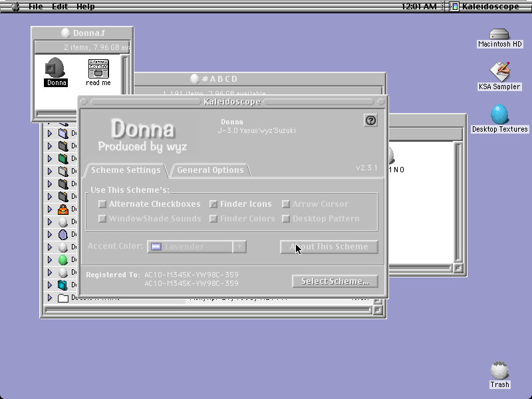The height and width of the screenshot is (399, 532).
Task: Click the Donna Produced by wyz banner
Action: (142, 134)
